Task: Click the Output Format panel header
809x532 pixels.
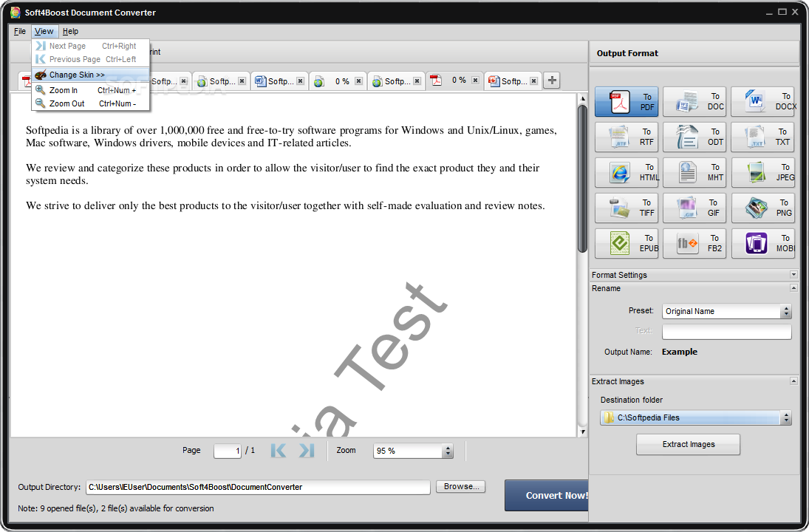Action: 694,53
